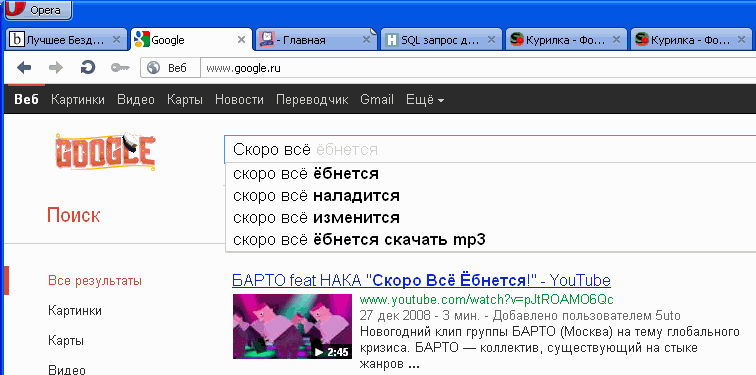Click the Лучшее Безд... tab favicon
Viewport: 756px width, 375px height.
[x=17, y=40]
